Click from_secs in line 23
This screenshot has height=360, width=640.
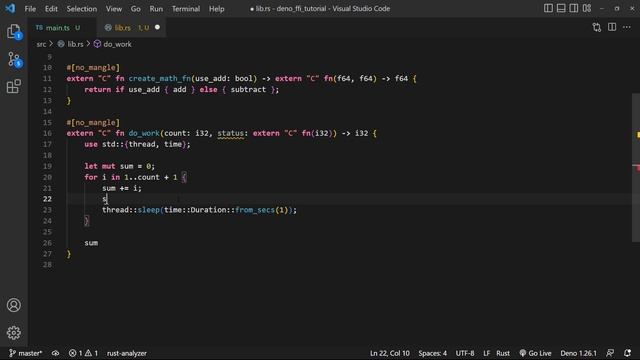(255, 210)
